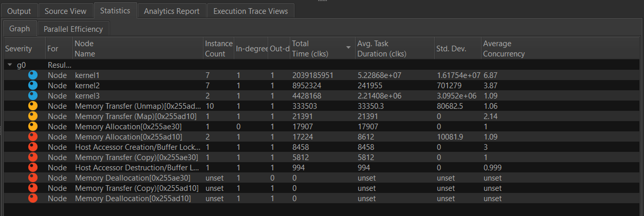
Task: Click the blue severity icon beside kernel2
Action: [x=33, y=85]
